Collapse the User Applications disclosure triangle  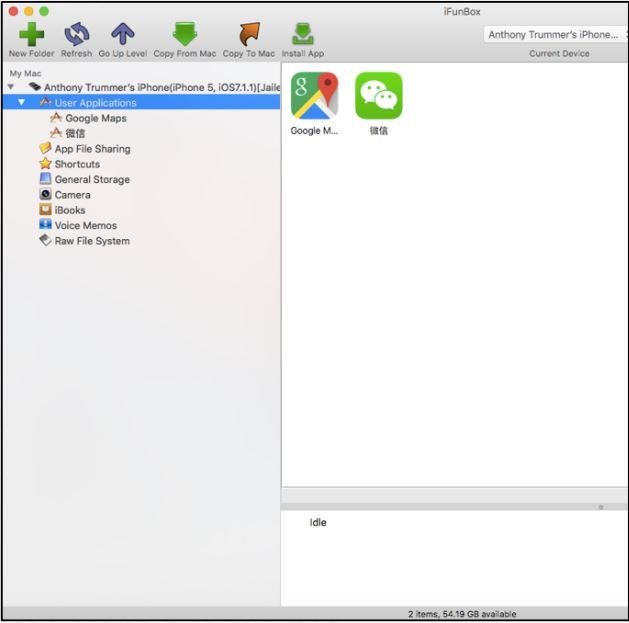pos(21,102)
